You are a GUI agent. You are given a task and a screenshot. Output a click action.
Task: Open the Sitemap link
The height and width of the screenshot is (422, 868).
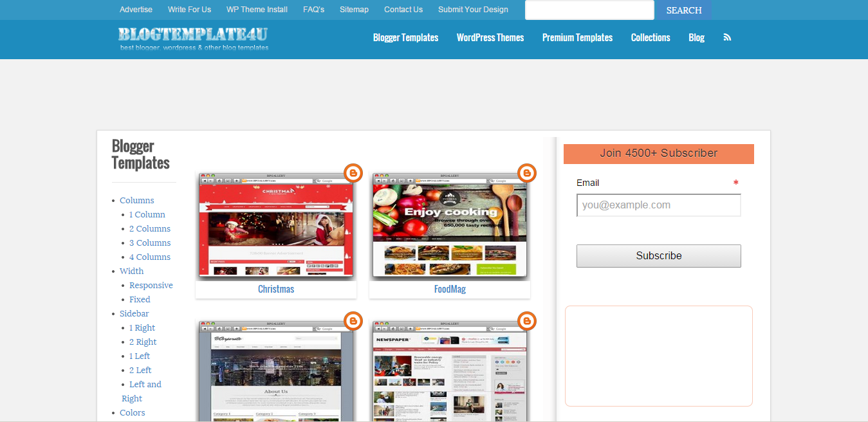(354, 10)
